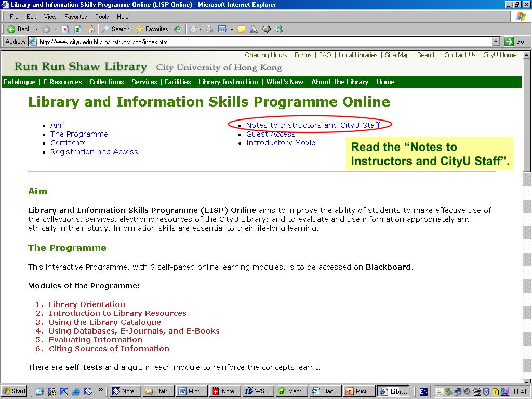Open the Site Map top link

397,55
